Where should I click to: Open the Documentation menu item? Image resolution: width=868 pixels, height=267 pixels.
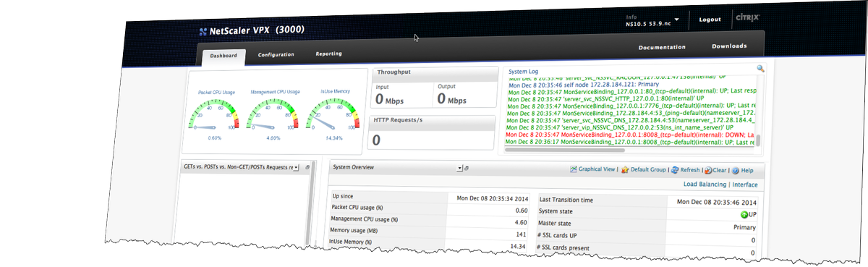(x=662, y=47)
